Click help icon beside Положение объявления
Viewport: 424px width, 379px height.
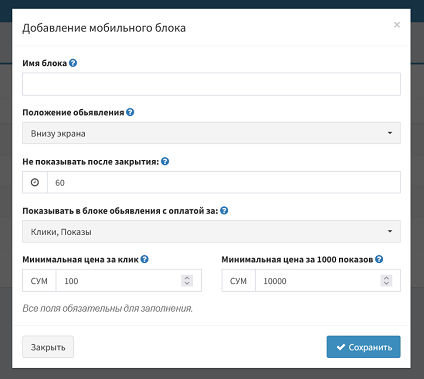pyautogui.click(x=130, y=112)
